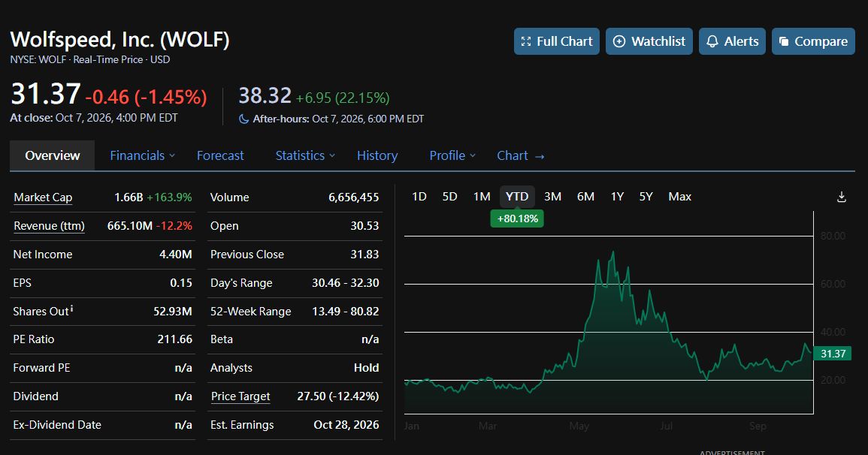The height and width of the screenshot is (455, 868).
Task: Select the 1D chart range
Action: point(419,197)
